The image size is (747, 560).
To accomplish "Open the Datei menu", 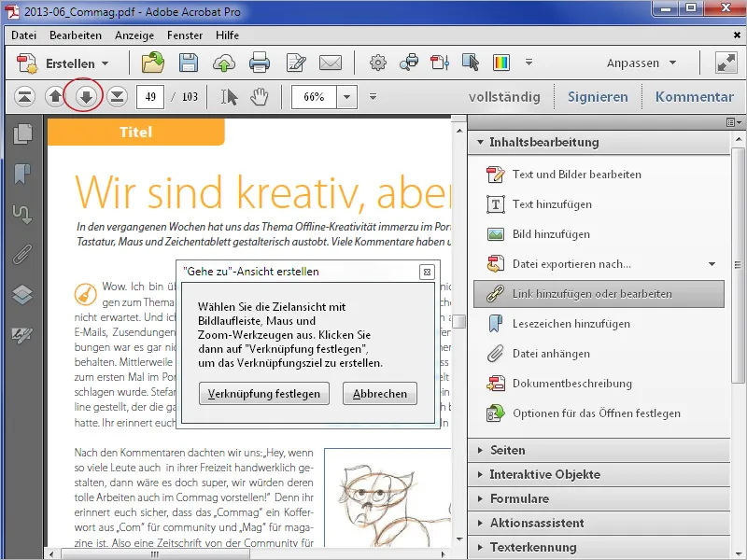I will [24, 35].
